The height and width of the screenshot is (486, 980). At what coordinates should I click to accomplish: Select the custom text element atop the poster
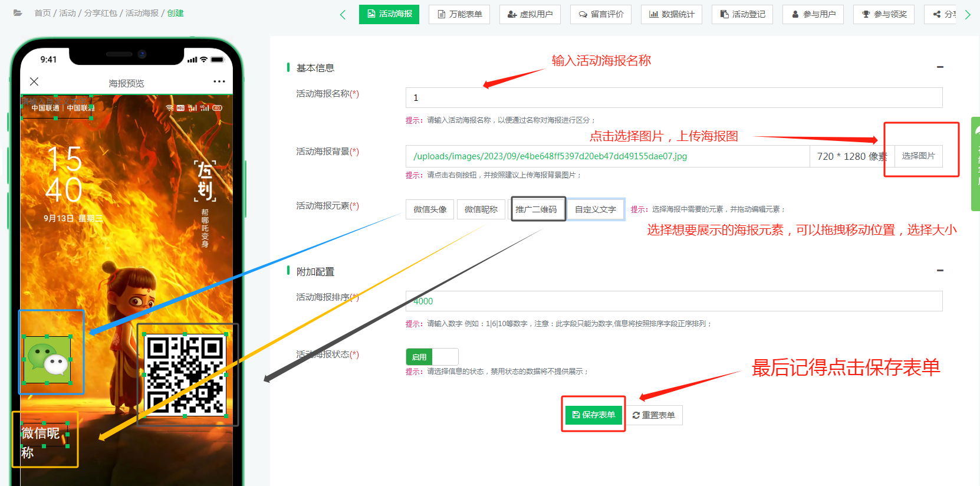point(56,107)
